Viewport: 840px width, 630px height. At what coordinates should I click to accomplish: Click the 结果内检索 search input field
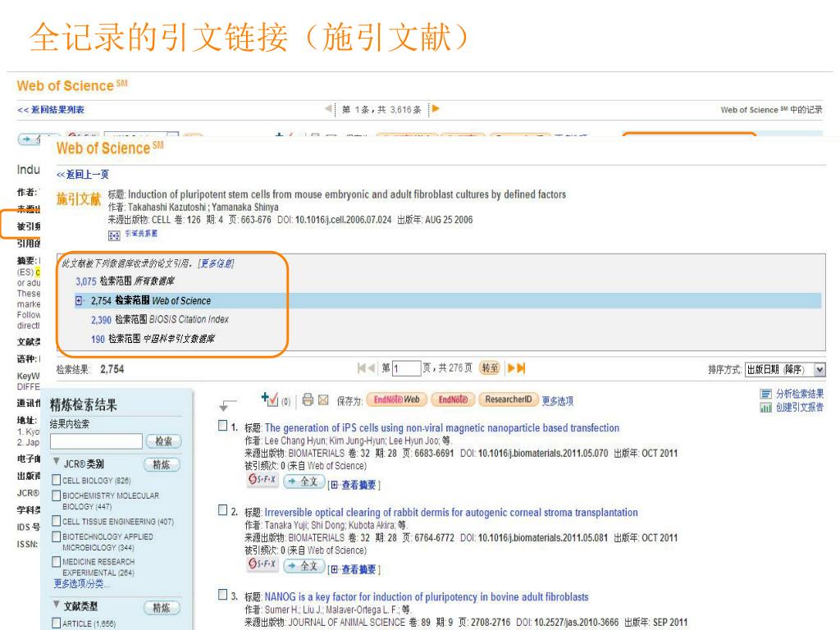coord(96,441)
